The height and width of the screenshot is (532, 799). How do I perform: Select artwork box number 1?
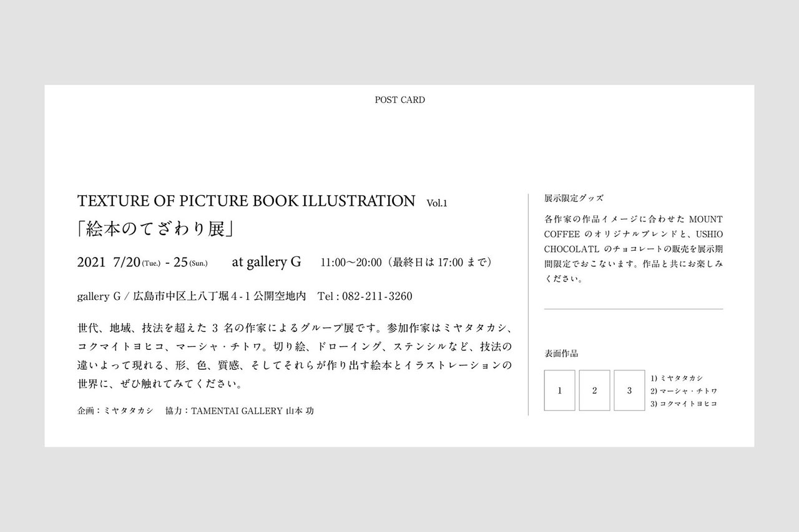tap(560, 390)
